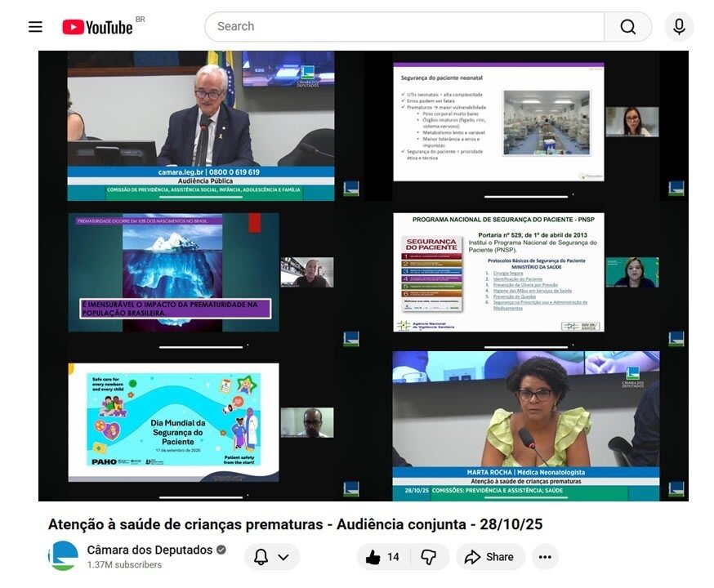The width and height of the screenshot is (714, 588).
Task: Open the more actions ellipsis menu
Action: point(545,557)
